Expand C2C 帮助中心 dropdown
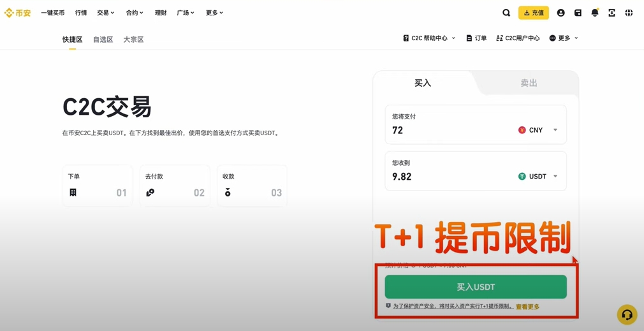This screenshot has height=331, width=644. [x=453, y=38]
